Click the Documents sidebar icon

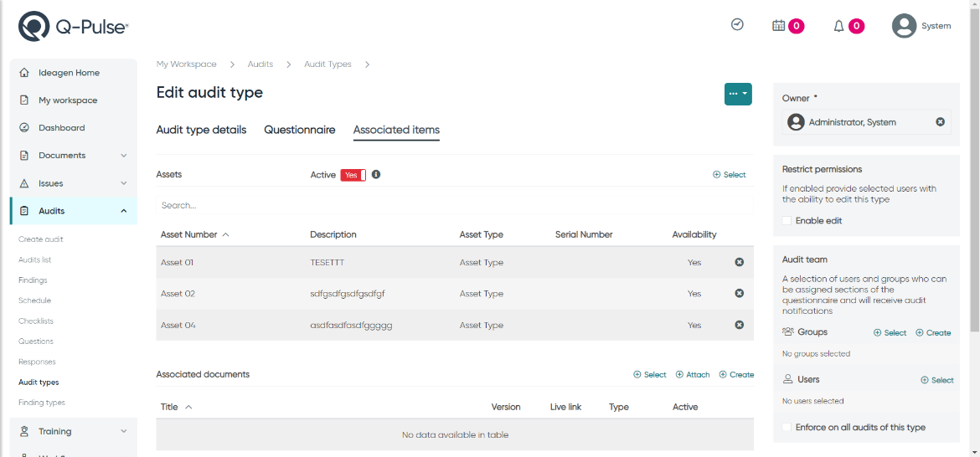(x=24, y=156)
